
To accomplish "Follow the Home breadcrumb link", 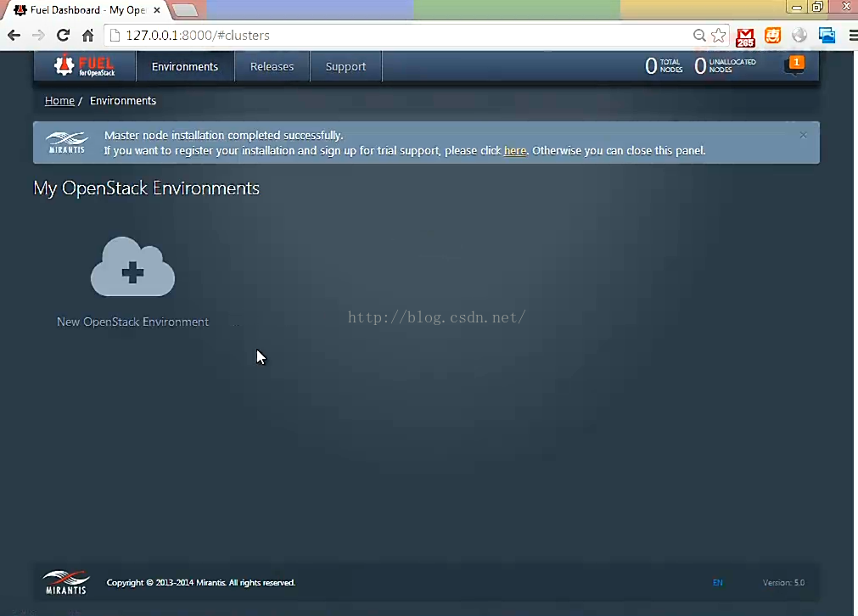I will [59, 101].
